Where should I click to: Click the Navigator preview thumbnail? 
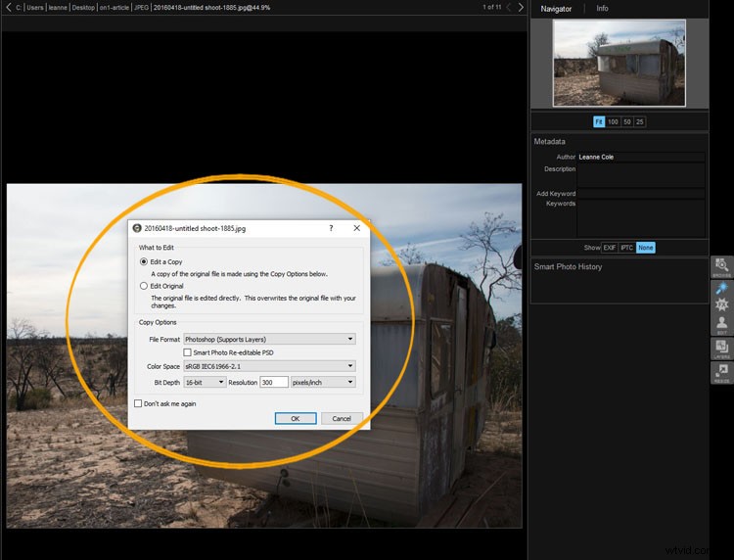(619, 64)
